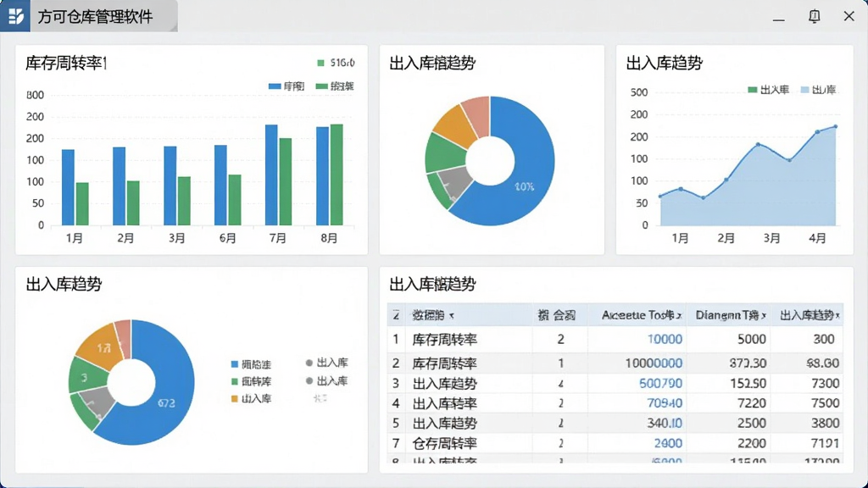Click the app logo icon in the title bar
Screen dimensions: 868x488
[x=15, y=16]
